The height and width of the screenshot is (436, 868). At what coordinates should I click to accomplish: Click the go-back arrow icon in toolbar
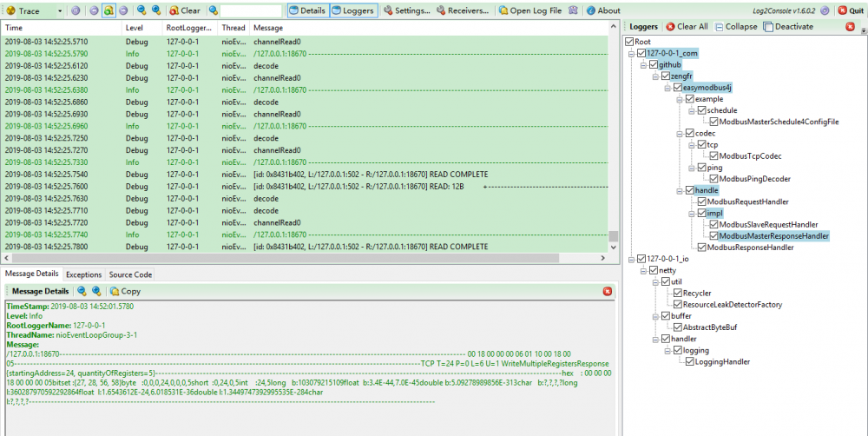point(94,10)
